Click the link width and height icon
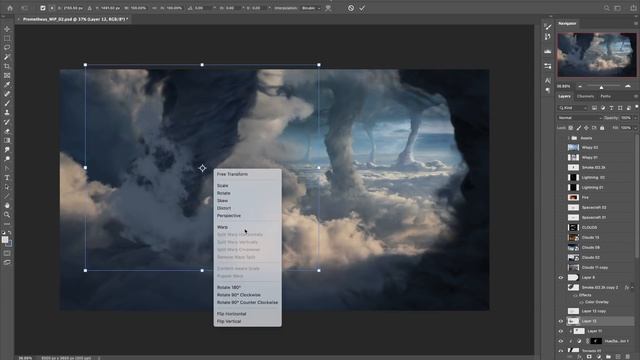Screen dimensions: 640x360 pyautogui.click(x=154, y=8)
